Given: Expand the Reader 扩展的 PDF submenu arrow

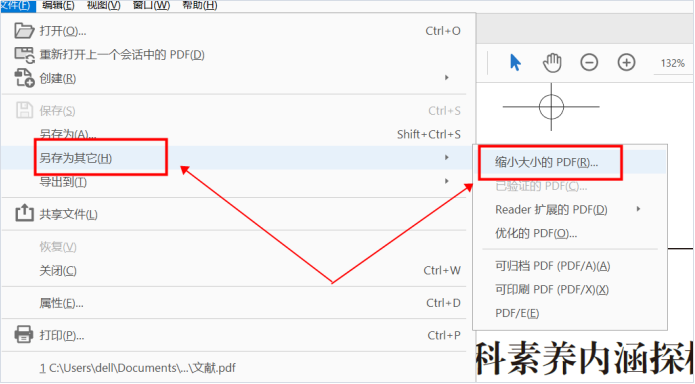Looking at the screenshot, I should tap(638, 209).
